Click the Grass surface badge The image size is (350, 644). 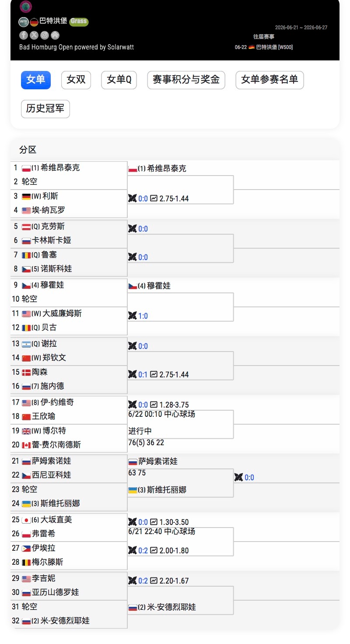79,21
